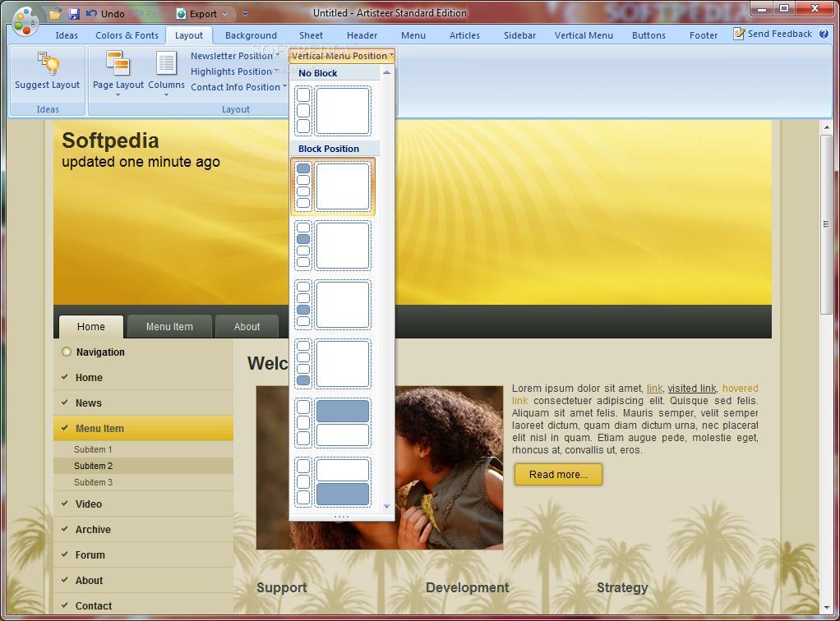Open the Export dropdown in the title bar
Viewport: 840px width, 621px height.
point(203,14)
